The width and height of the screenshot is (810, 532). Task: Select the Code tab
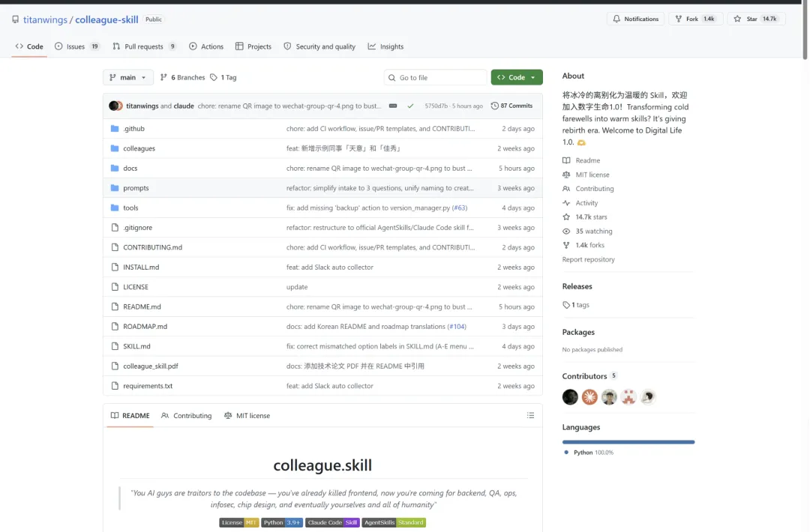[29, 46]
